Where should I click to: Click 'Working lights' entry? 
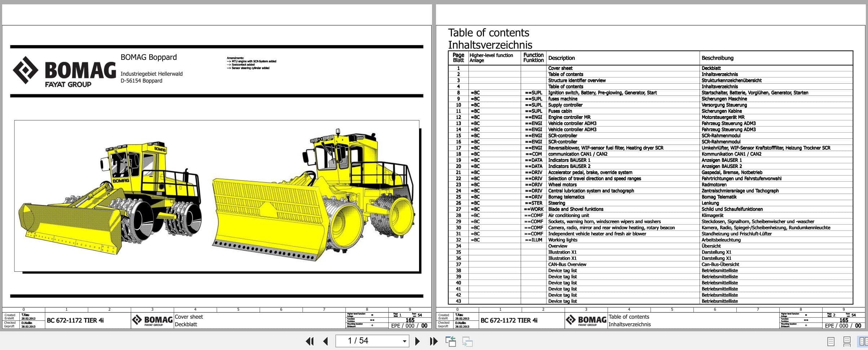click(563, 240)
